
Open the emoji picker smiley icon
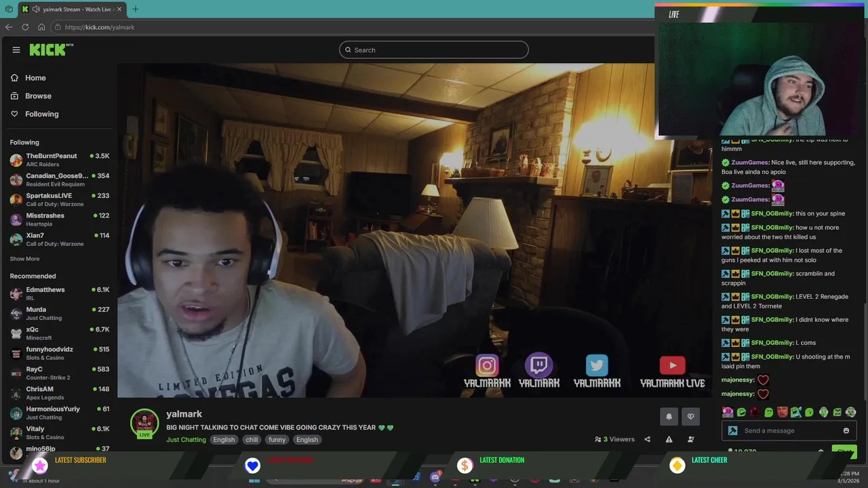coord(846,431)
